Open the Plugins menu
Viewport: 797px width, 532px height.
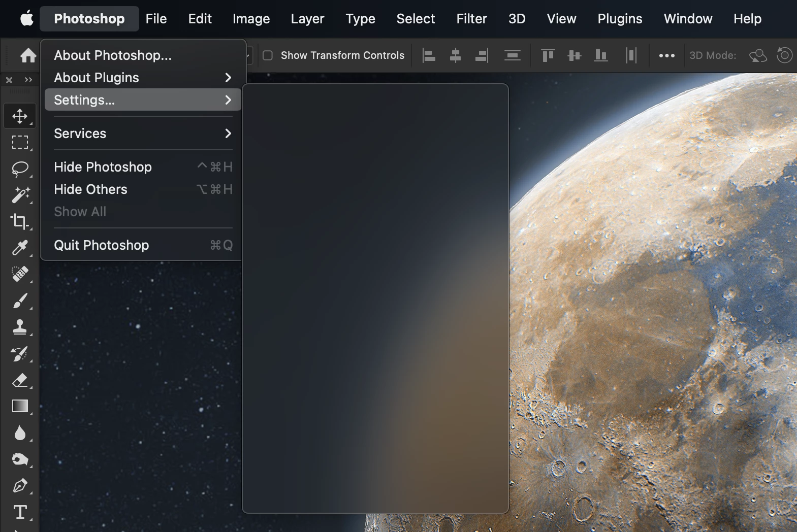pyautogui.click(x=620, y=19)
